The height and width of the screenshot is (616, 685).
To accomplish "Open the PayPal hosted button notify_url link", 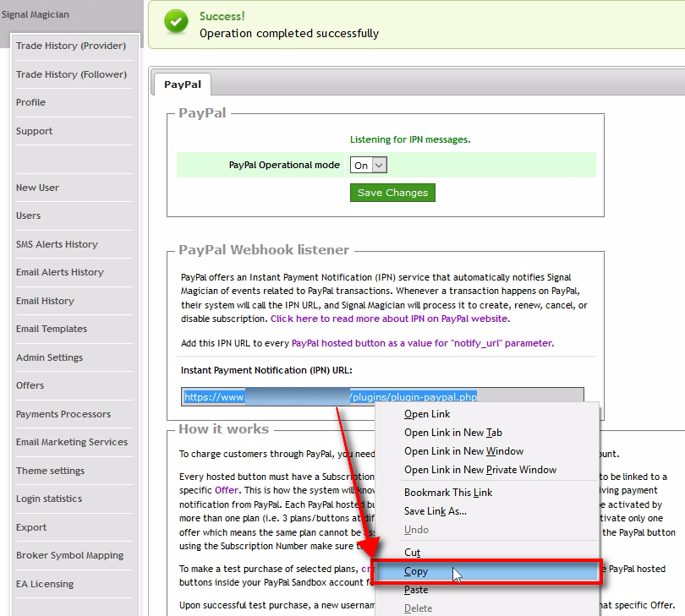I will pyautogui.click(x=421, y=343).
